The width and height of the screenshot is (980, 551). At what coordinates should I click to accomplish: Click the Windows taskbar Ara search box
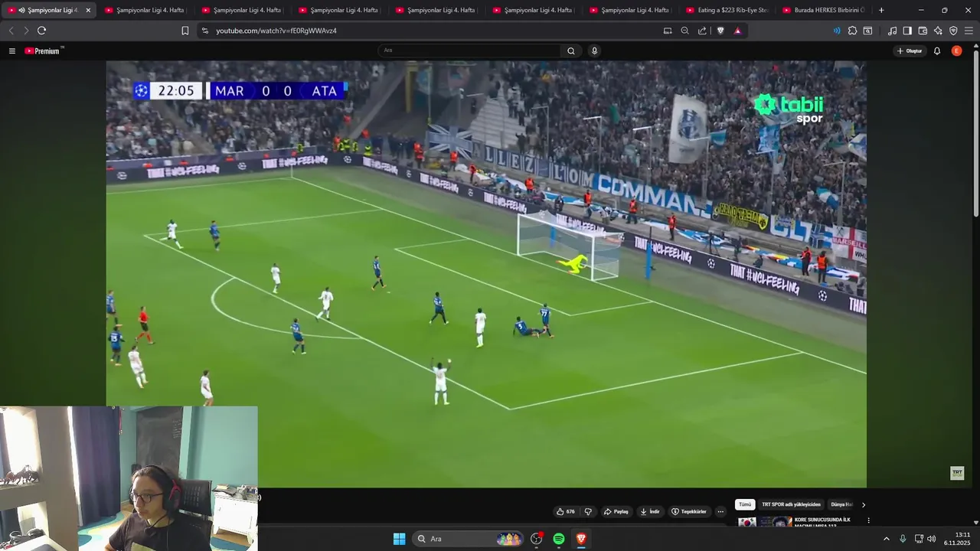[468, 539]
